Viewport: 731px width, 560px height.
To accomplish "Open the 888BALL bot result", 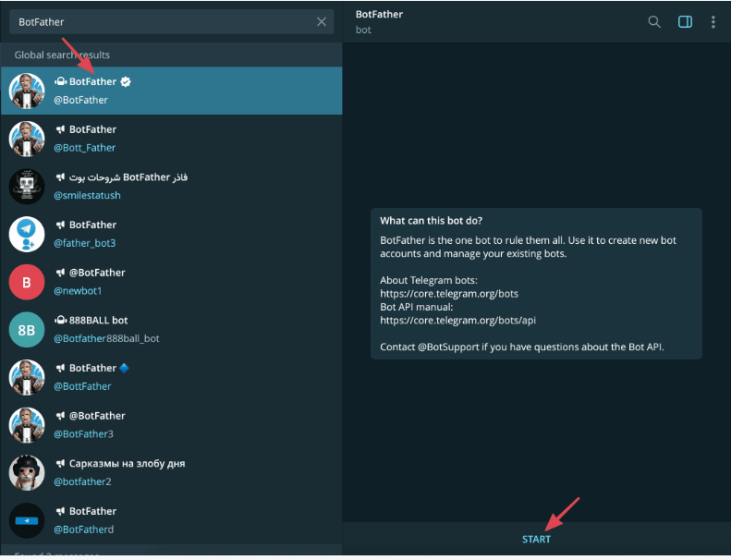I will pos(171,329).
